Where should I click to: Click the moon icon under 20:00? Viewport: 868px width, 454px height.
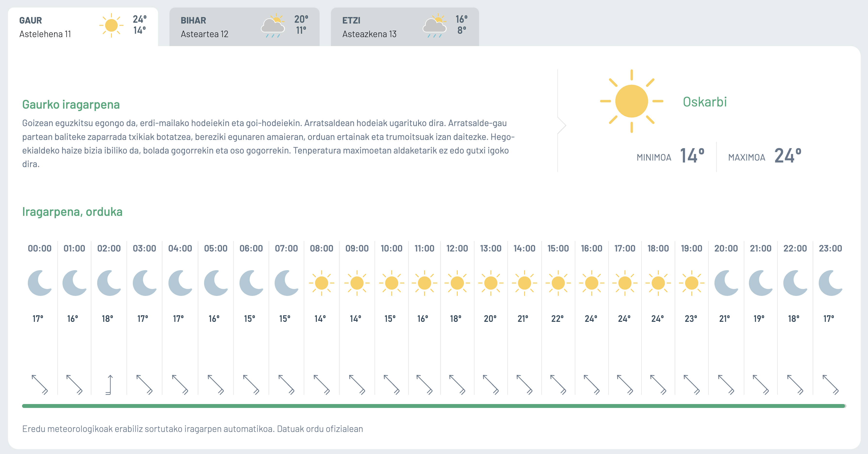(726, 283)
